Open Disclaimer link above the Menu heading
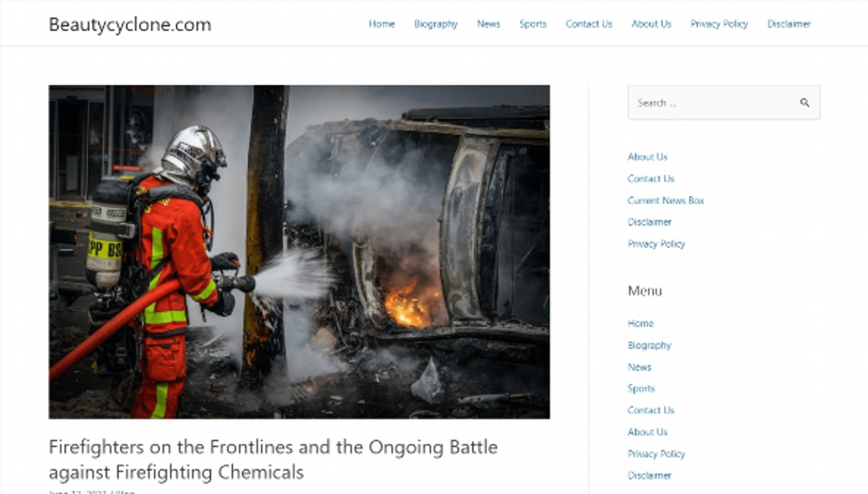This screenshot has height=494, width=868. pos(649,222)
